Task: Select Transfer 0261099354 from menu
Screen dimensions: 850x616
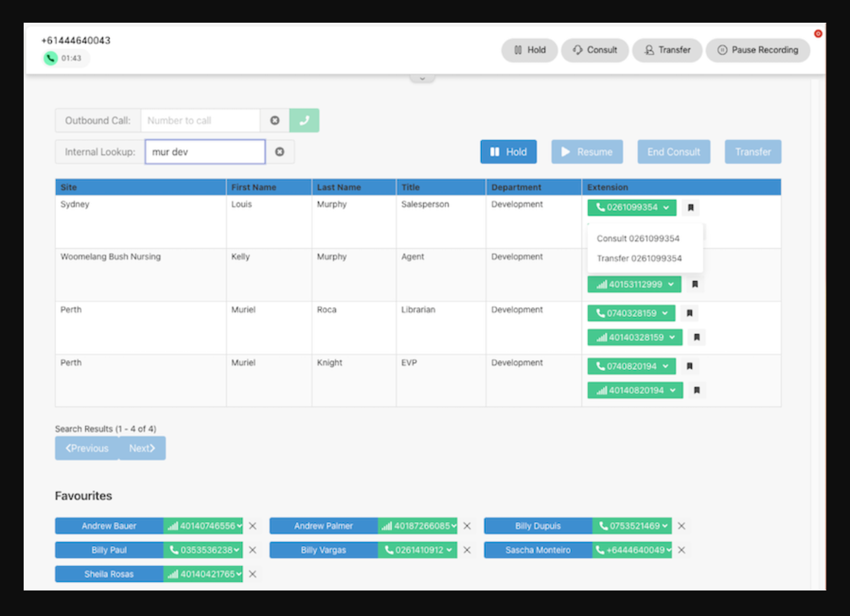Action: [x=639, y=258]
